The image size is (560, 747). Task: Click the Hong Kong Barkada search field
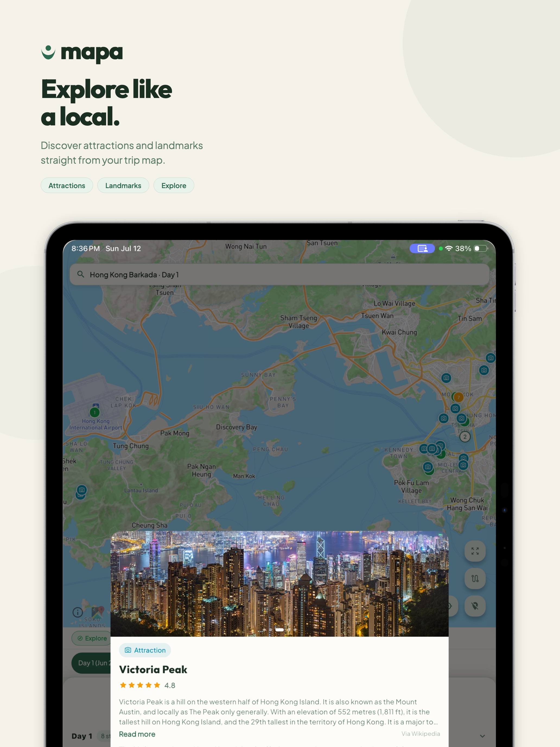pyautogui.click(x=279, y=274)
